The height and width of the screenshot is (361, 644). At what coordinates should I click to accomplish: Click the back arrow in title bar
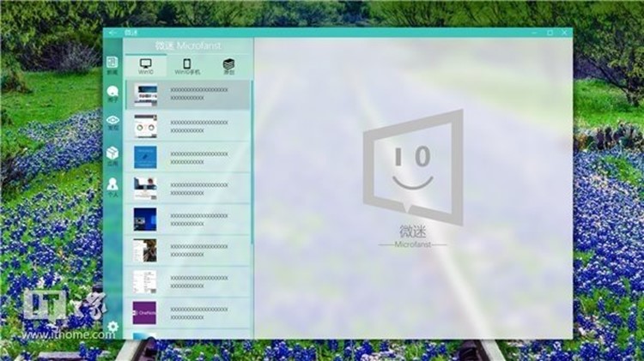click(x=112, y=33)
